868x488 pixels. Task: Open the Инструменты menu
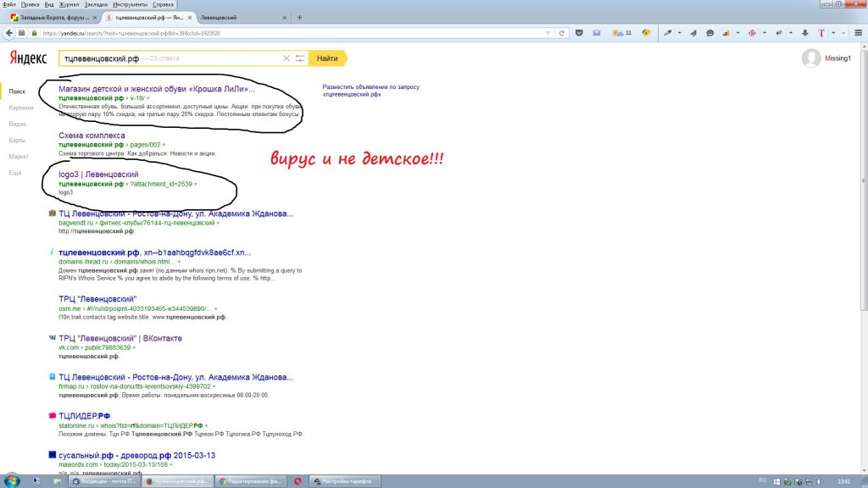click(x=130, y=4)
